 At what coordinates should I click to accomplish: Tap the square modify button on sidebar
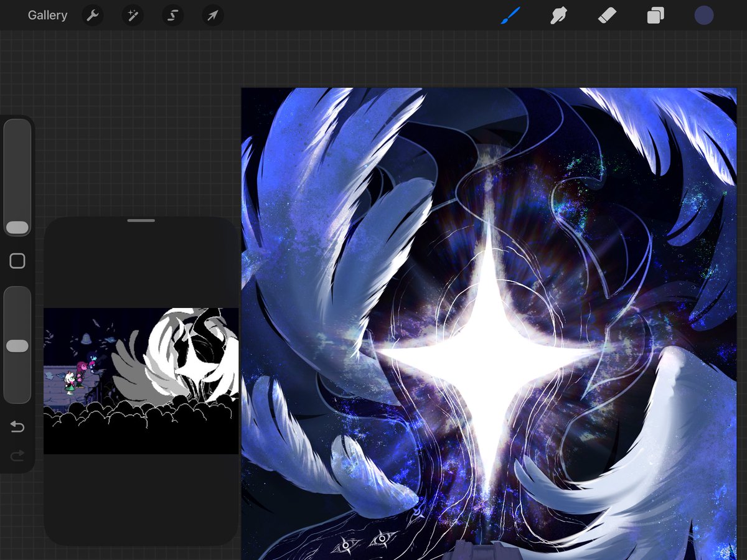pos(17,261)
